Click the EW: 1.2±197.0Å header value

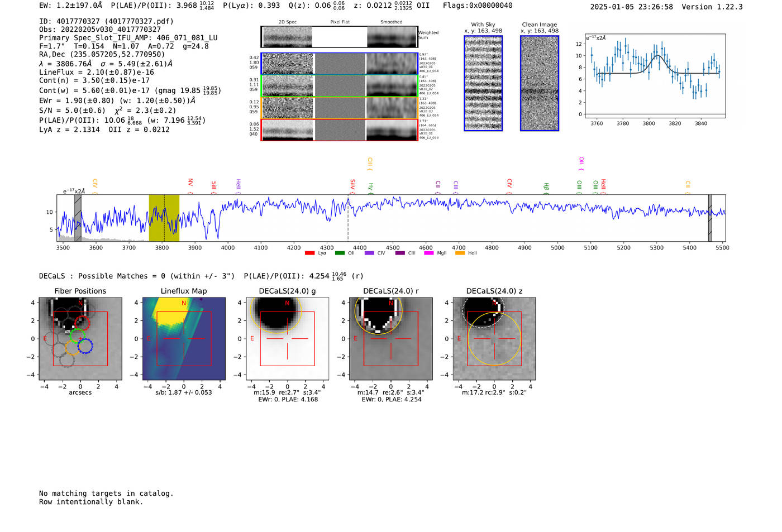(71, 6)
